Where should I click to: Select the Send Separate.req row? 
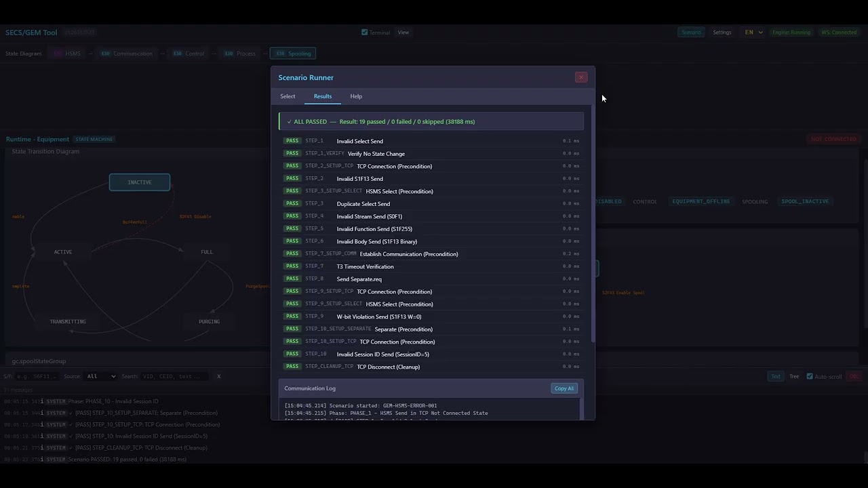(x=431, y=279)
